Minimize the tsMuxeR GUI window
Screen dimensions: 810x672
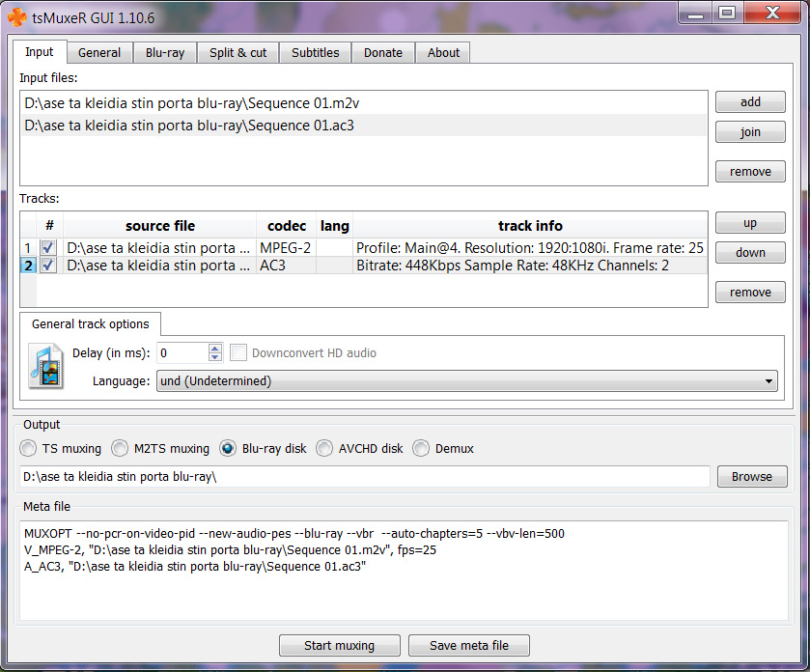click(x=695, y=14)
